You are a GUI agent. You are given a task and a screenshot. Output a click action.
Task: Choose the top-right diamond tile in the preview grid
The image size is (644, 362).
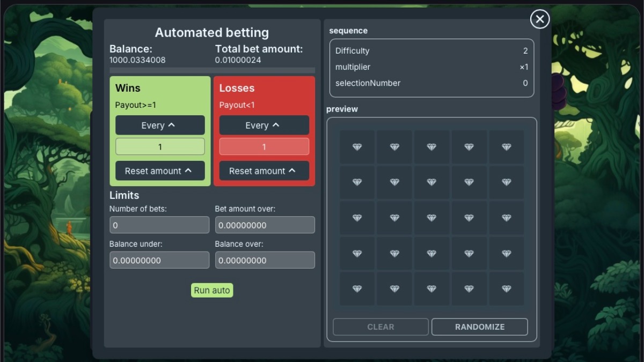[506, 147]
